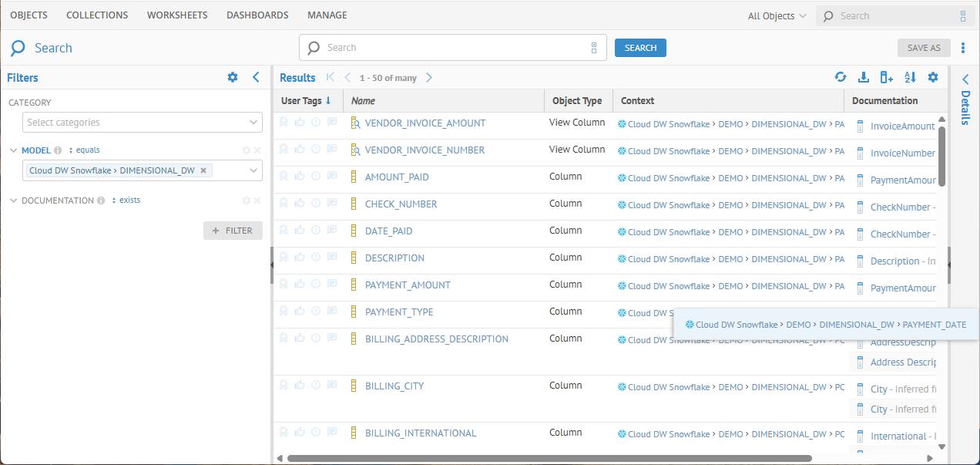Image resolution: width=980 pixels, height=465 pixels.
Task: Open the WORKSHEETS menu
Action: click(x=177, y=15)
